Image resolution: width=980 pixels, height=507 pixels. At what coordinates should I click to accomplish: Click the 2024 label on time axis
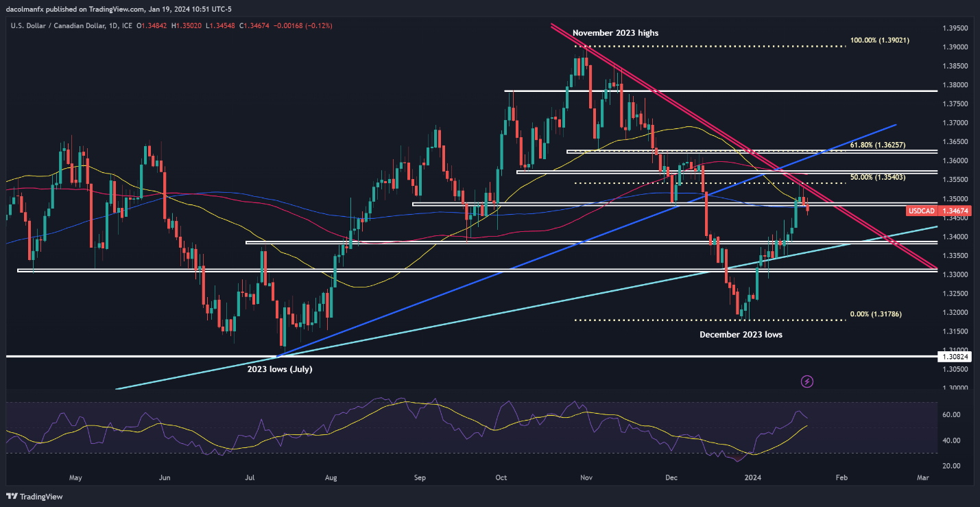[x=753, y=477]
